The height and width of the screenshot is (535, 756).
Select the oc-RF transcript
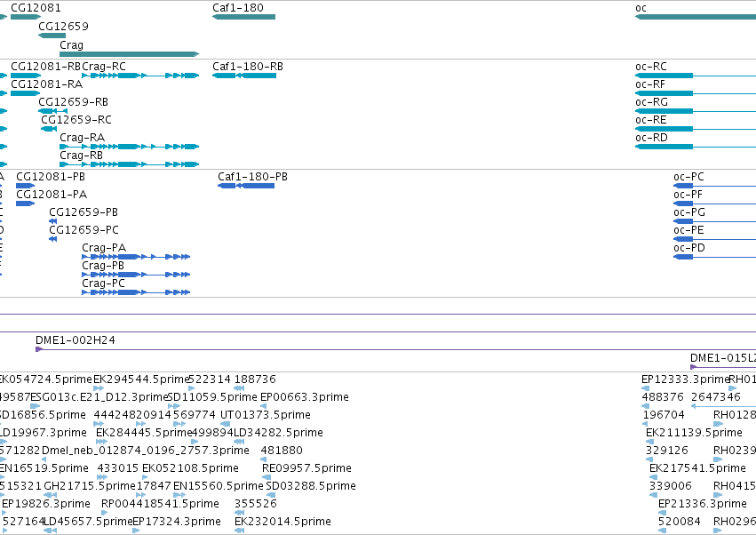point(696,93)
